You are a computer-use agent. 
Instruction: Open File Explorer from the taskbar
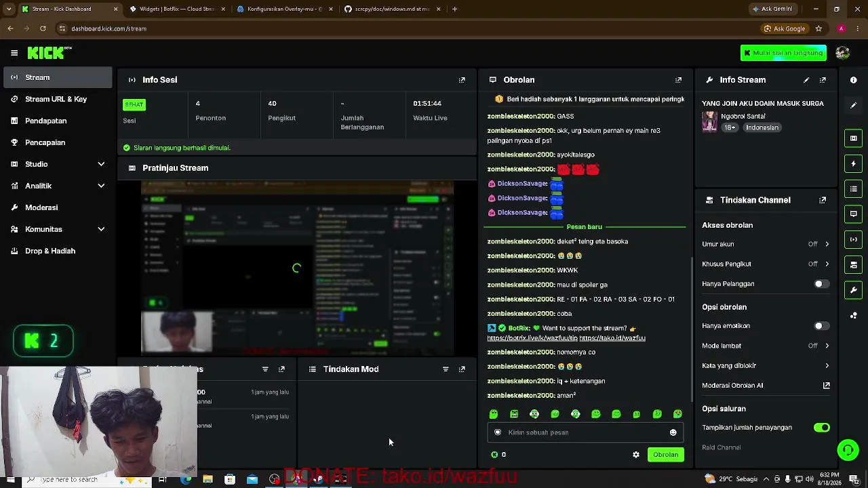[208, 479]
